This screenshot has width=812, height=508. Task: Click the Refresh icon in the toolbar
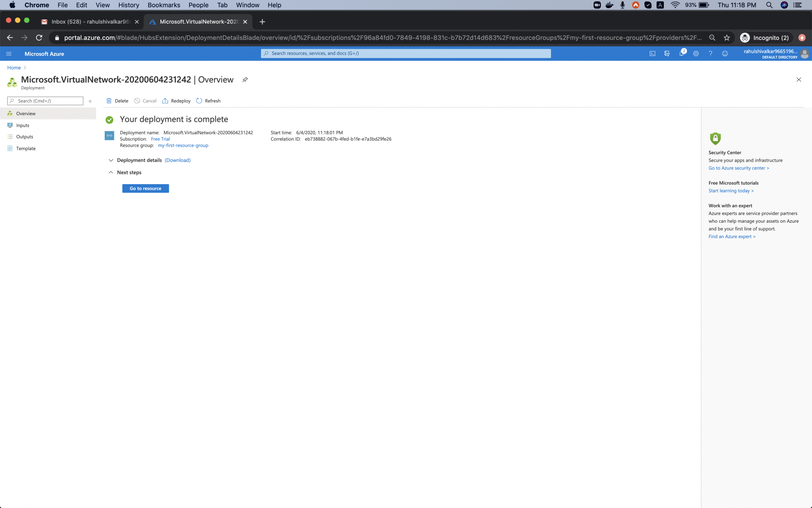pos(208,100)
